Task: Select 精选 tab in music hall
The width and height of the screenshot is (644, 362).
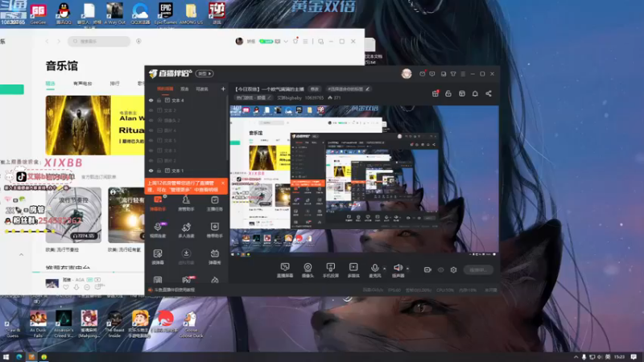Action: point(50,84)
